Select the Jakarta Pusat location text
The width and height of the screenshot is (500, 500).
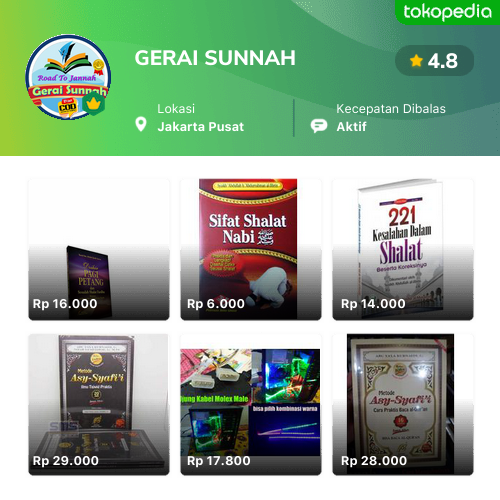coord(201,127)
